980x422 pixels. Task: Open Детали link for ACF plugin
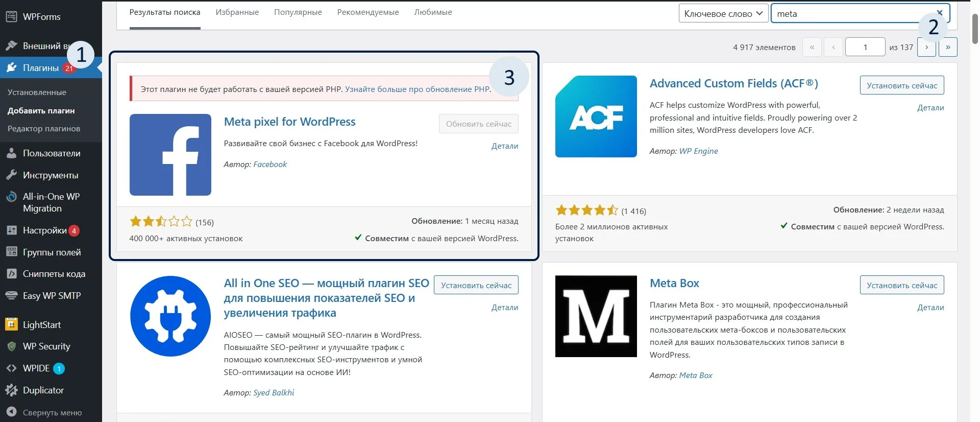coord(930,108)
